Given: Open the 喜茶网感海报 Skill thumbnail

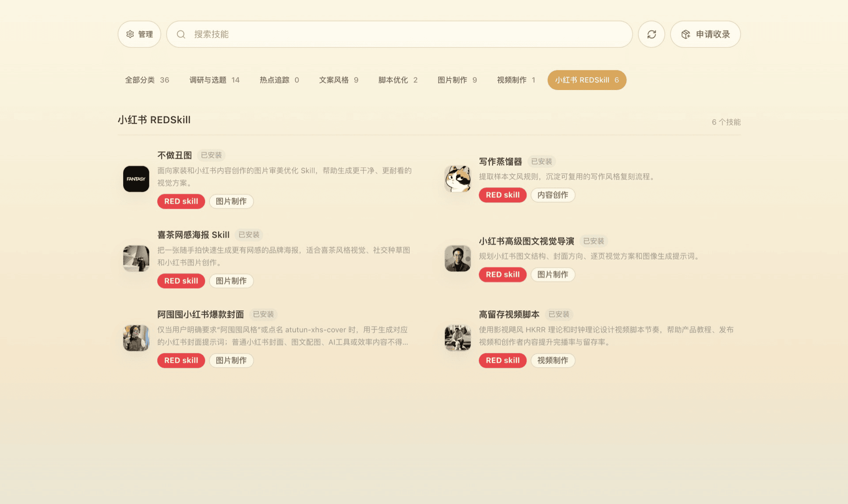Looking at the screenshot, I should (x=136, y=258).
